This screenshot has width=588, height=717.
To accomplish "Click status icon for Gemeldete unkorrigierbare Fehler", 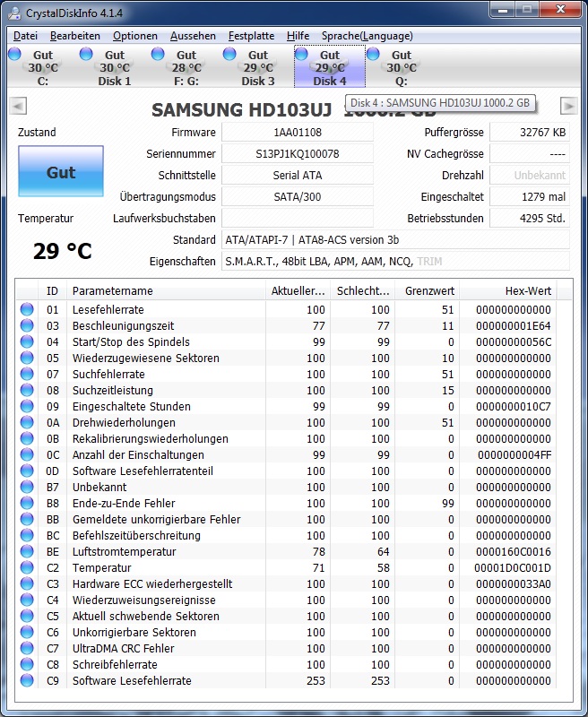I will click(27, 519).
